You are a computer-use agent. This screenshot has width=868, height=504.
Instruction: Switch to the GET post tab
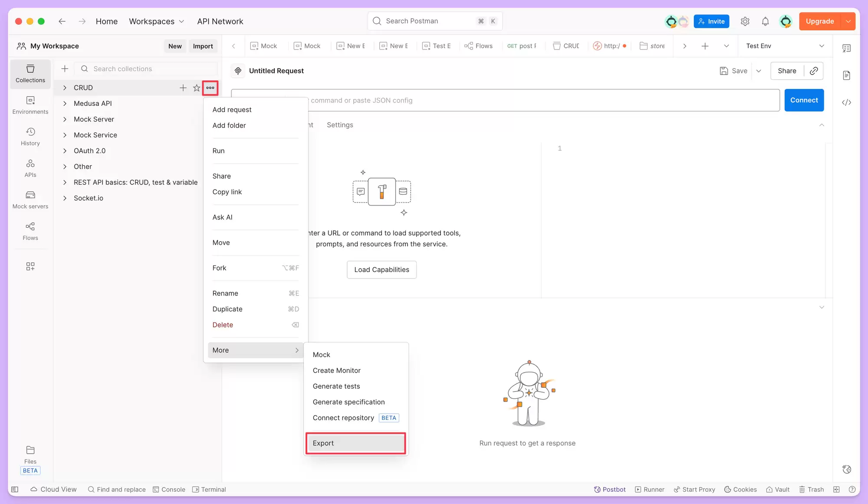(522, 46)
